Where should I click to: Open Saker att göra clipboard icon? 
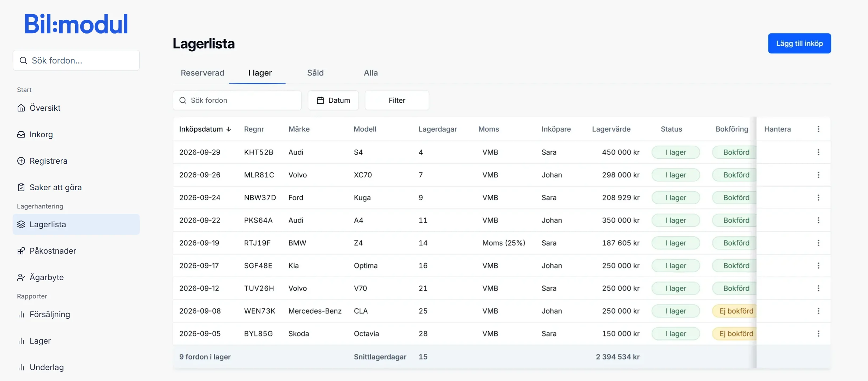tap(21, 187)
